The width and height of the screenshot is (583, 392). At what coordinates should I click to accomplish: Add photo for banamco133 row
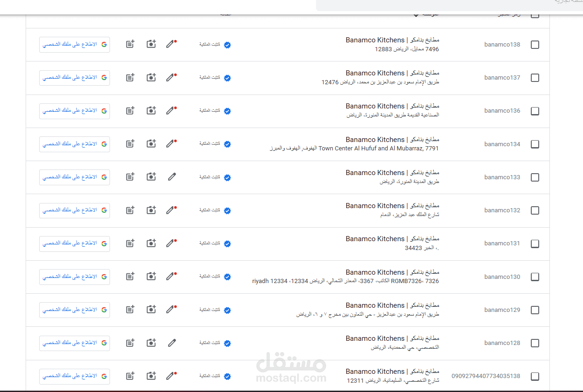(151, 177)
